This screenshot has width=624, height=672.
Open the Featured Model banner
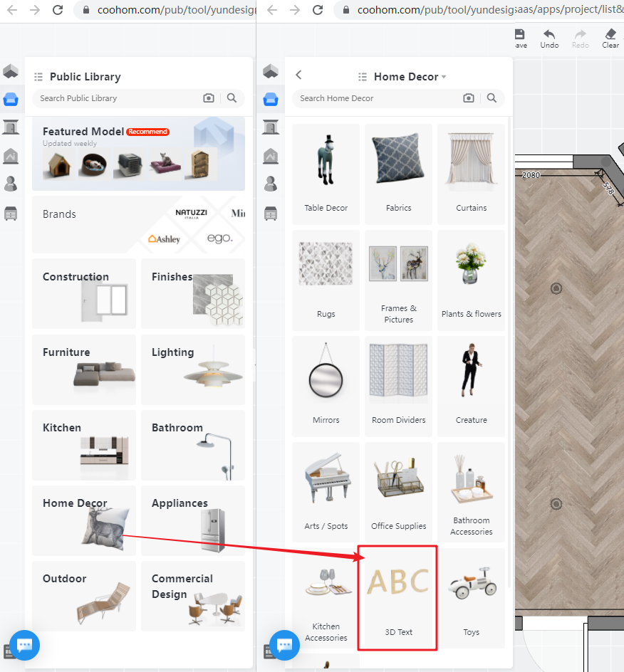pyautogui.click(x=138, y=154)
